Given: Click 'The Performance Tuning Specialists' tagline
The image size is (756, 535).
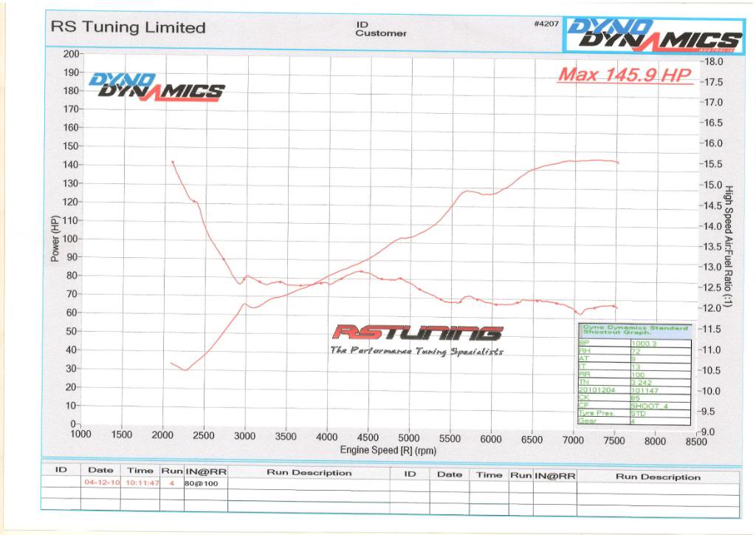Looking at the screenshot, I should (416, 351).
